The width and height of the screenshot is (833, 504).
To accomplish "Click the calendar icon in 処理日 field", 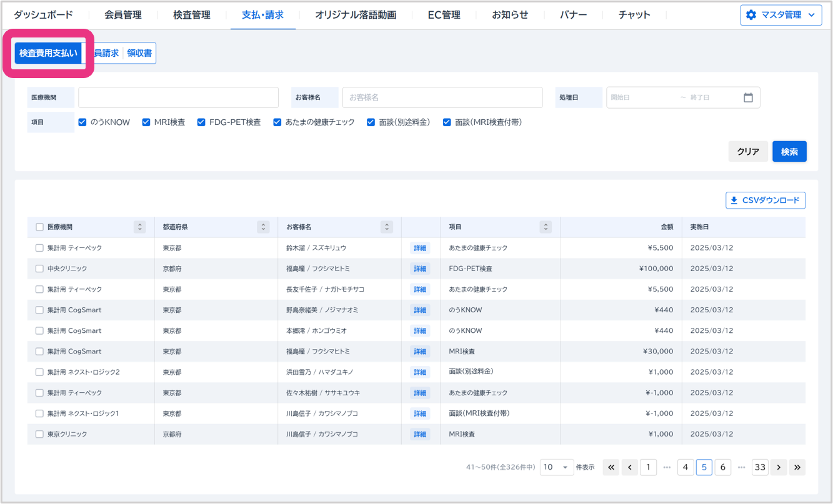I will [748, 97].
